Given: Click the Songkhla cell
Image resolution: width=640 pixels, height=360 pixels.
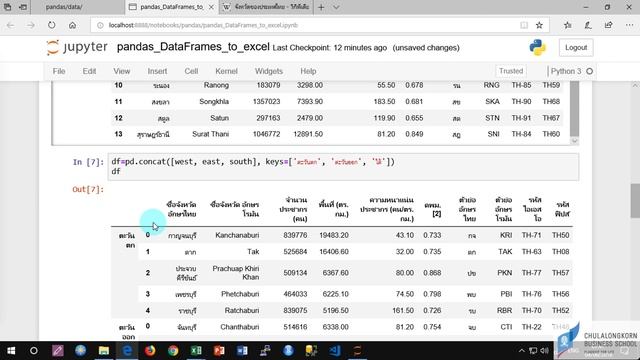Looking at the screenshot, I should click(214, 101).
